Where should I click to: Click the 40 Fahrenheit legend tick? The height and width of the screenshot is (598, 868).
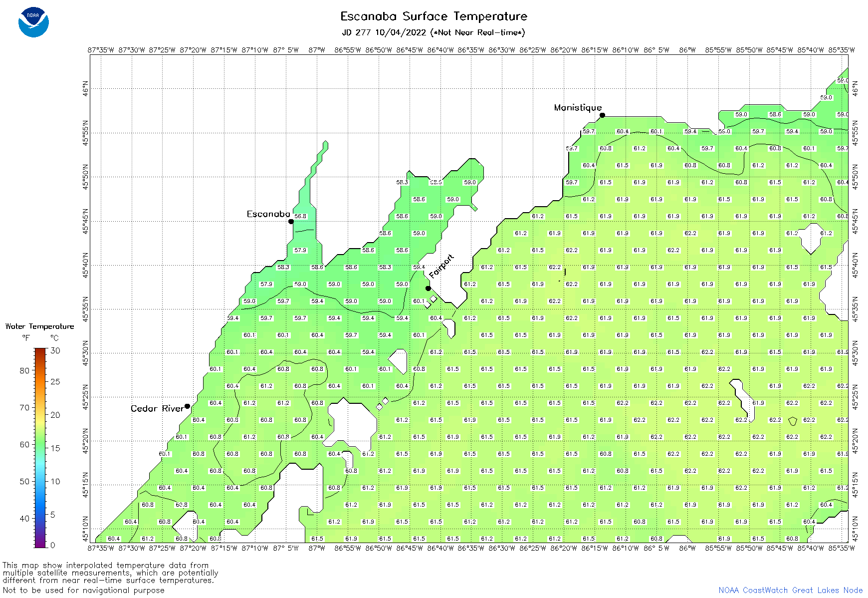pyautogui.click(x=24, y=518)
